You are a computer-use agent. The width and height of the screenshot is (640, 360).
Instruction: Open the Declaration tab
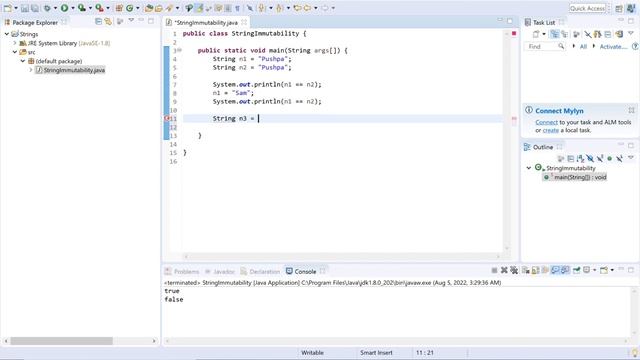pyautogui.click(x=260, y=271)
